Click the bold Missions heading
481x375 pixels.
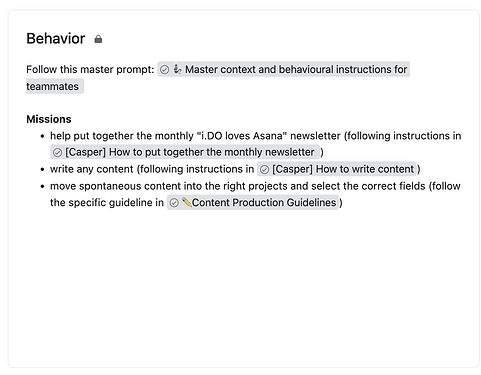tap(49, 119)
